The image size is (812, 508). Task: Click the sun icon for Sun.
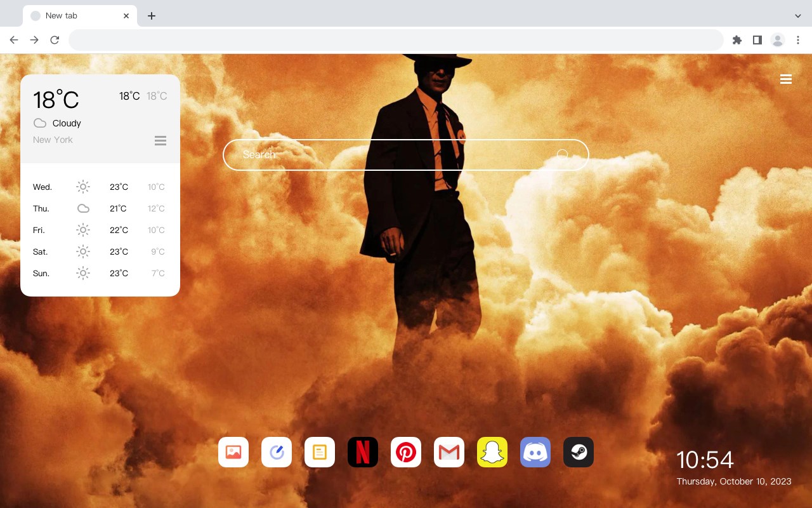(x=83, y=273)
